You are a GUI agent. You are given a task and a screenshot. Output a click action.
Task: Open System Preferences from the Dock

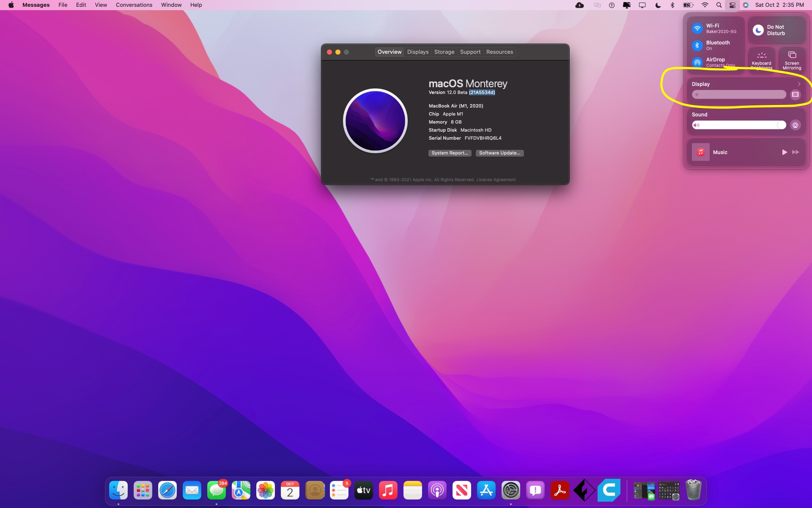pyautogui.click(x=511, y=490)
